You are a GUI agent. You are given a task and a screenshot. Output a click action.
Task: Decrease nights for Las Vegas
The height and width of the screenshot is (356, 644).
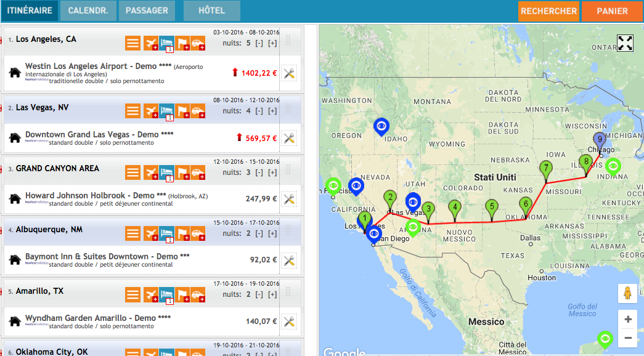[259, 111]
